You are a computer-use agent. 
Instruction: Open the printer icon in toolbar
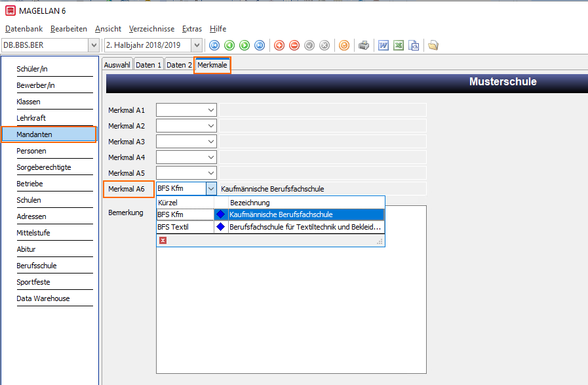364,45
